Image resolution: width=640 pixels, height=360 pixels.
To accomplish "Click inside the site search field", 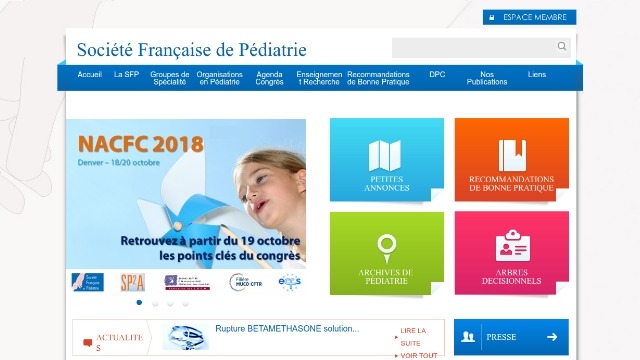I will click(x=473, y=48).
